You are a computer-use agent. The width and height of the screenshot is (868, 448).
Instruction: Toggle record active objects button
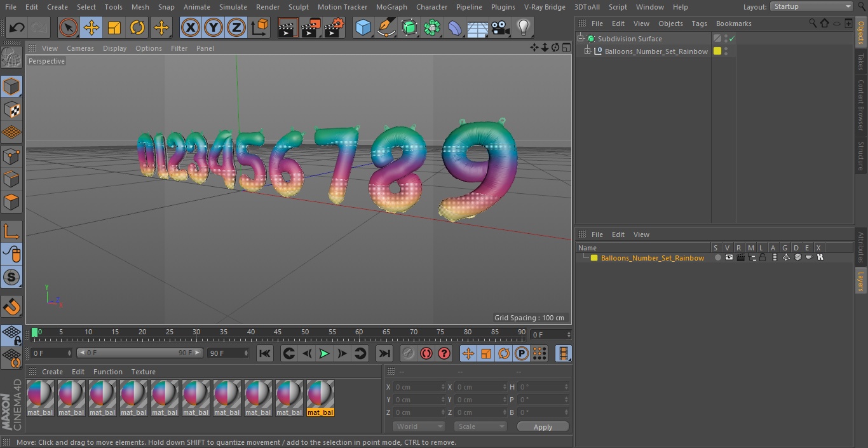[x=408, y=353]
